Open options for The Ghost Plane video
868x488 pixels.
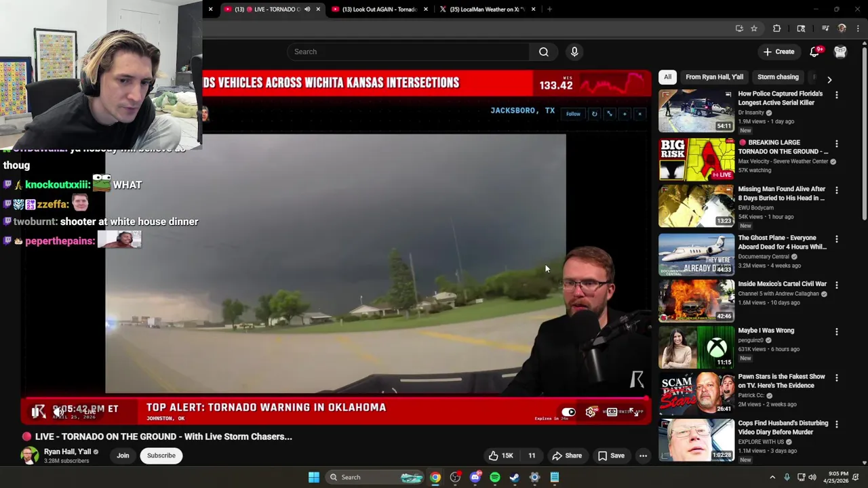pos(836,239)
